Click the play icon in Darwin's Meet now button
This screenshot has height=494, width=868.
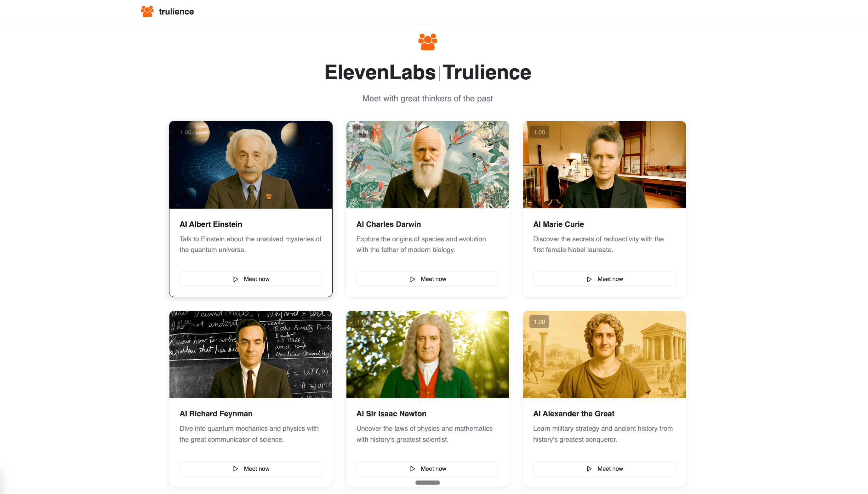point(413,279)
